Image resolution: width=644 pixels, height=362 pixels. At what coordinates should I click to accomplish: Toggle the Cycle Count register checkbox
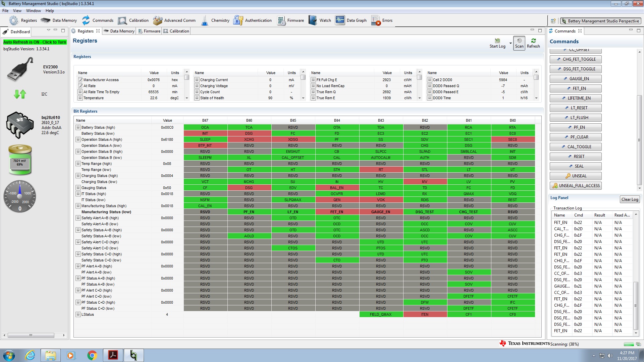coord(197,92)
